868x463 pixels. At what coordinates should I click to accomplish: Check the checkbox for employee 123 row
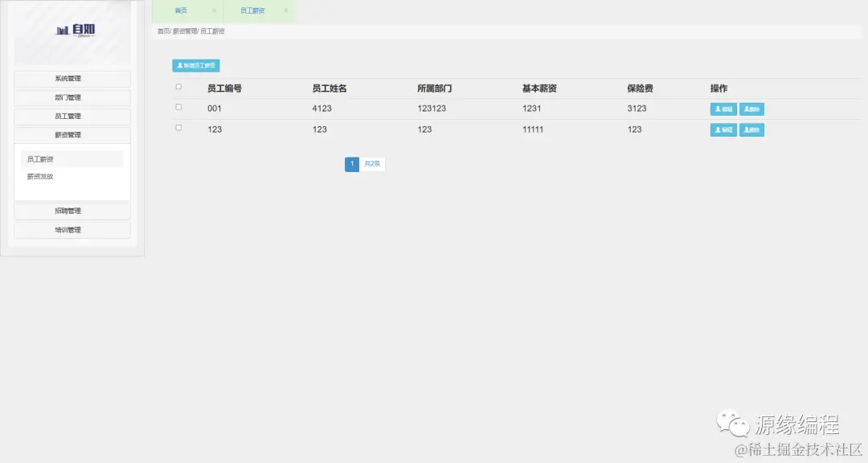[178, 129]
